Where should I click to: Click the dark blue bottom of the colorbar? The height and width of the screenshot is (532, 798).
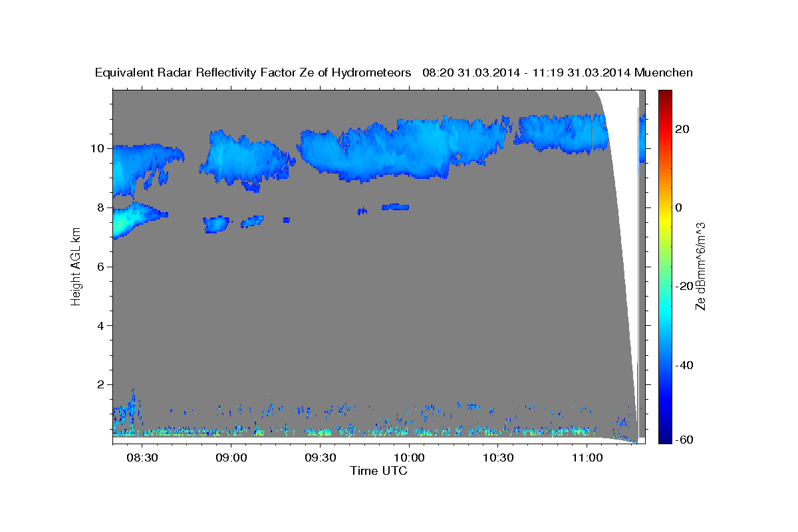[664, 439]
